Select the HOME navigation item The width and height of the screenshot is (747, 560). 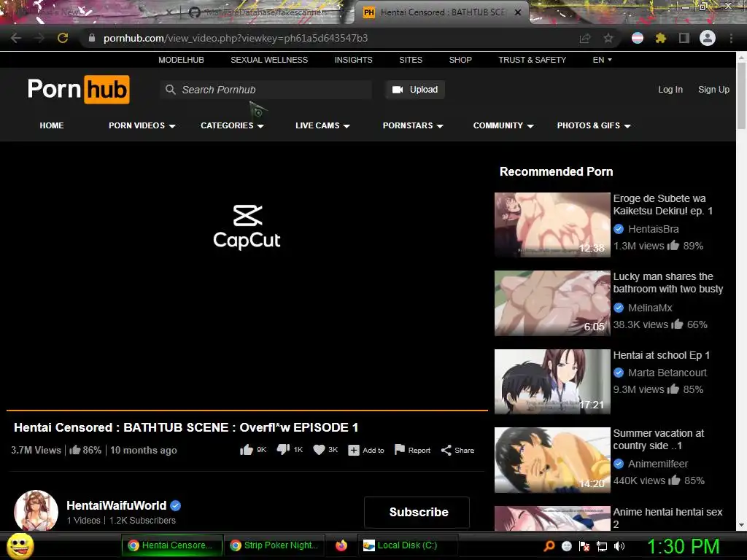coord(52,125)
